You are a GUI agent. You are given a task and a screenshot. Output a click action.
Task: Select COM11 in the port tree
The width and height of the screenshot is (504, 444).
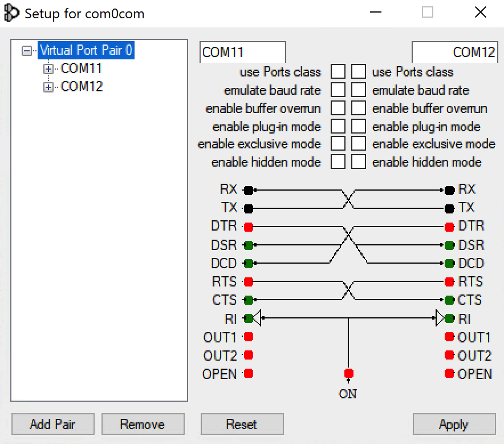[82, 68]
